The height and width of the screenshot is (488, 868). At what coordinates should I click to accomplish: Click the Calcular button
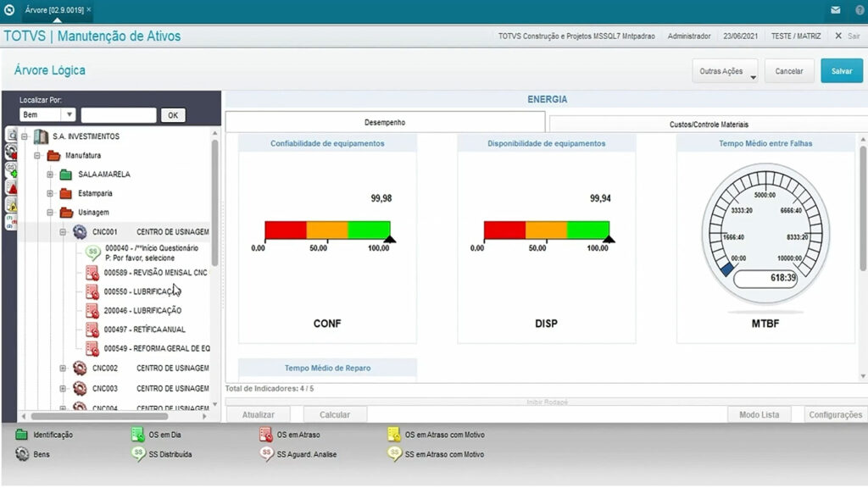tap(334, 414)
